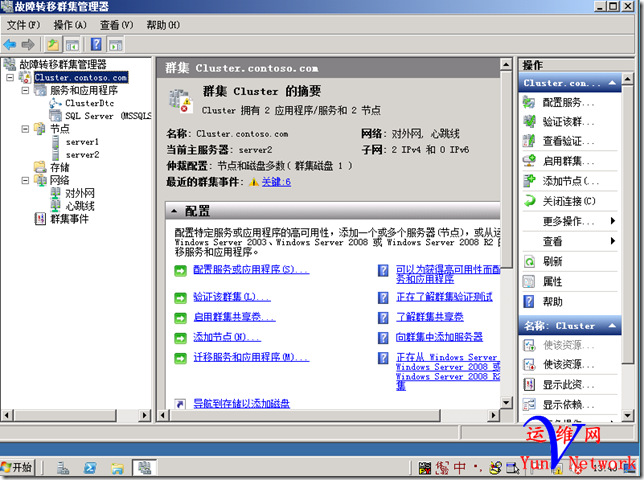Screen dimensions: 644x480
Task: Open the 群集事件 tree node
Action: click(x=69, y=219)
